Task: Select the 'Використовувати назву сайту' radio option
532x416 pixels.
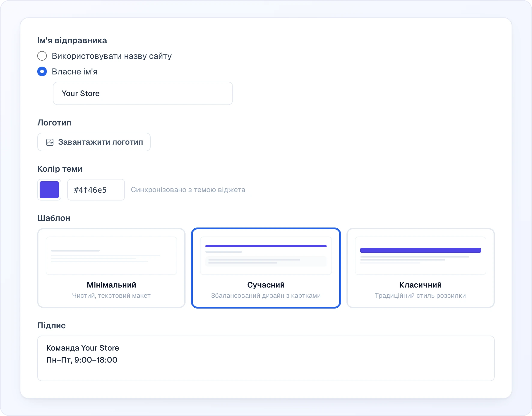Action: (x=42, y=56)
